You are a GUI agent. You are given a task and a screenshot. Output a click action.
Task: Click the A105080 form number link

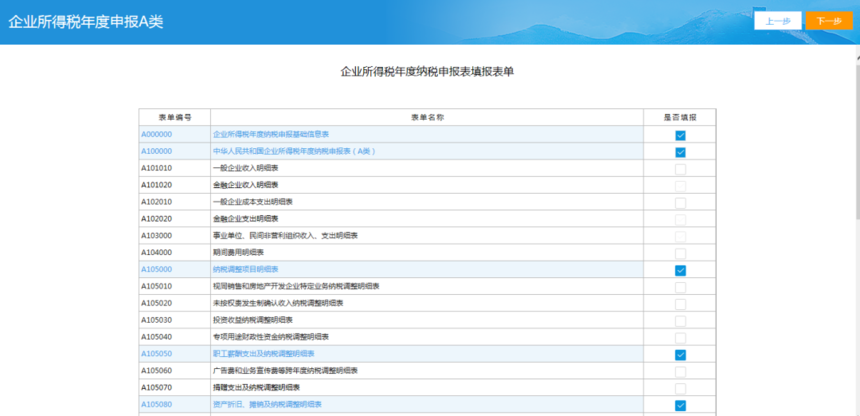(156, 404)
